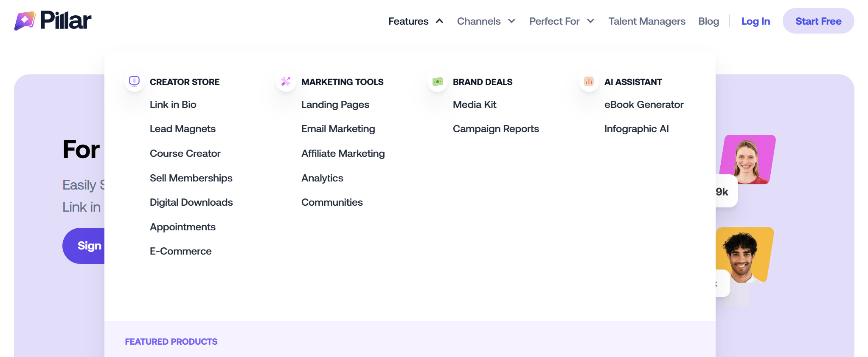Open the Link in Bio feature
Image resolution: width=868 pixels, height=357 pixels.
tap(173, 105)
